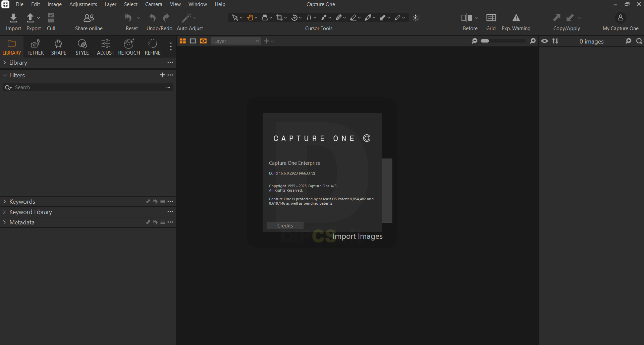The image size is (644, 345).
Task: Expand the Metadata panel
Action: pos(5,222)
